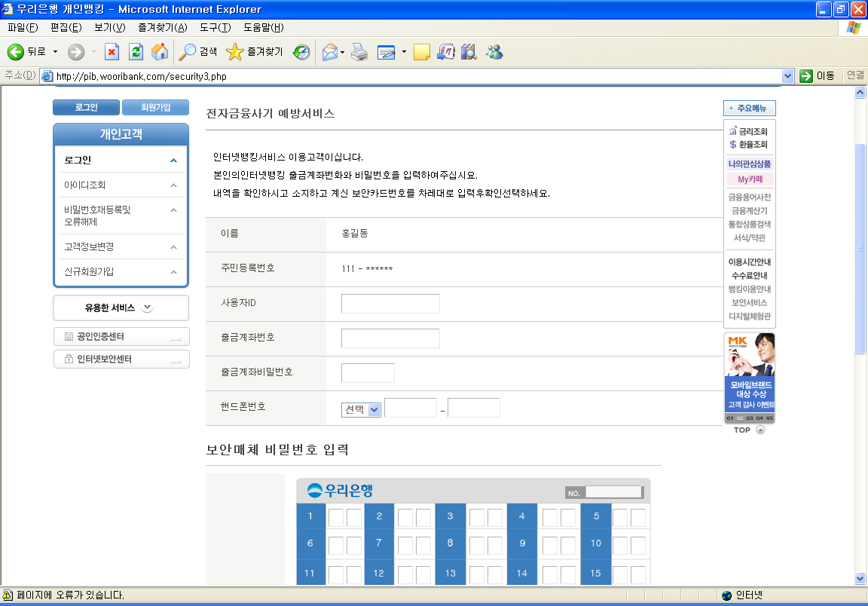Click the + 주요메뉴 button
The image size is (868, 606).
pyautogui.click(x=749, y=108)
